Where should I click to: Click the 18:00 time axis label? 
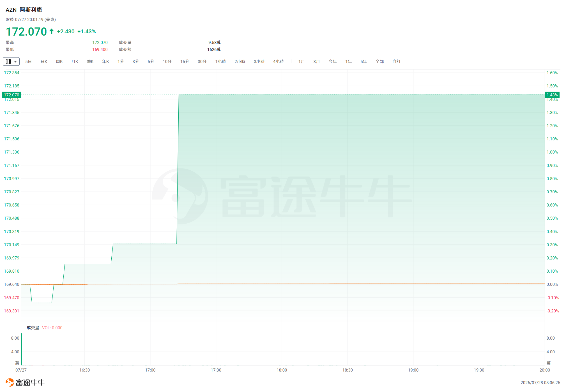tap(282, 370)
